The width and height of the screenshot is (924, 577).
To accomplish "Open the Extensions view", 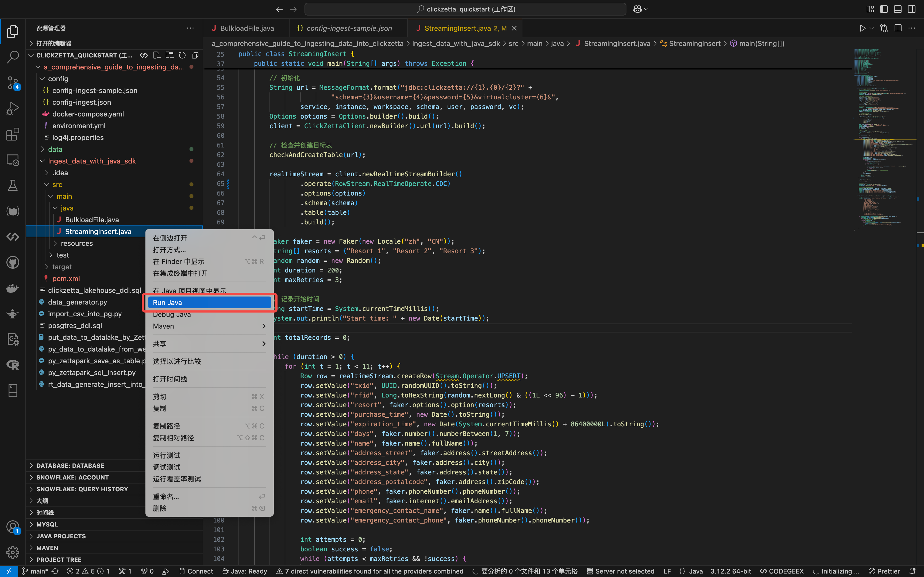I will click(x=13, y=134).
